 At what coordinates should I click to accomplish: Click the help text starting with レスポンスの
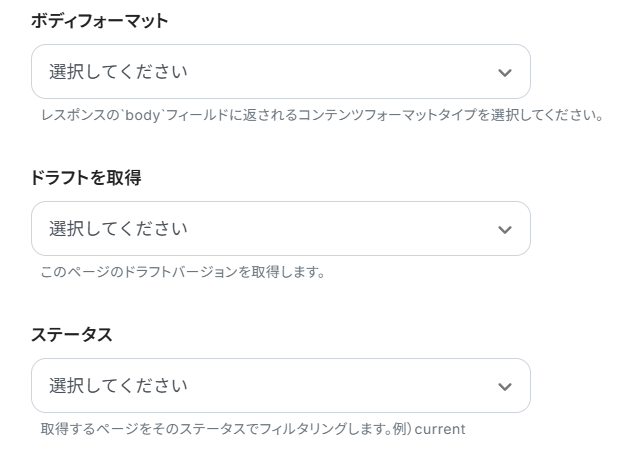click(x=322, y=115)
